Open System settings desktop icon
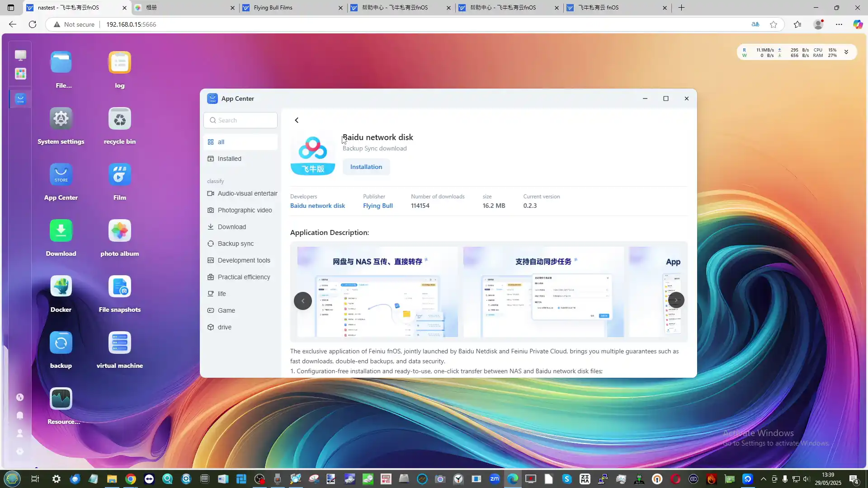 pyautogui.click(x=61, y=118)
